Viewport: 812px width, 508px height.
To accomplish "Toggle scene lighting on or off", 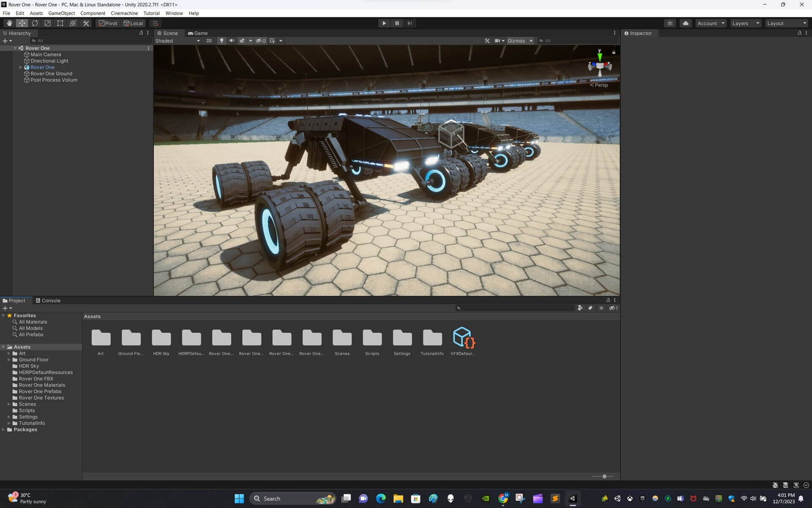I will click(x=221, y=41).
